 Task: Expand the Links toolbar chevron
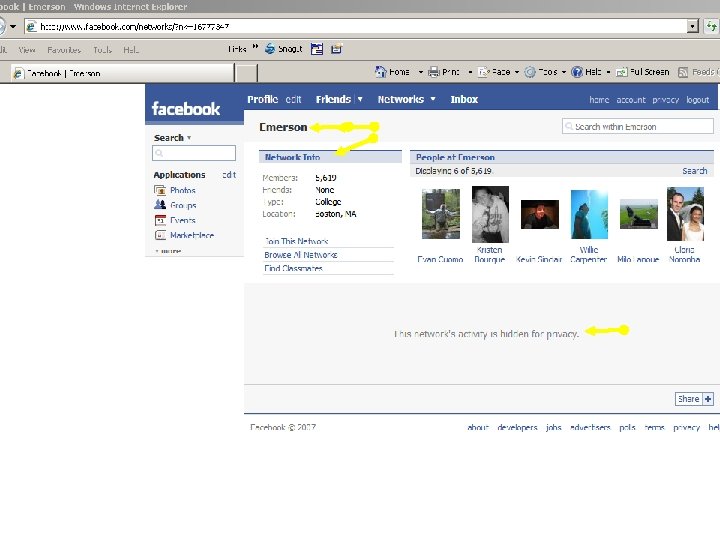click(x=255, y=47)
